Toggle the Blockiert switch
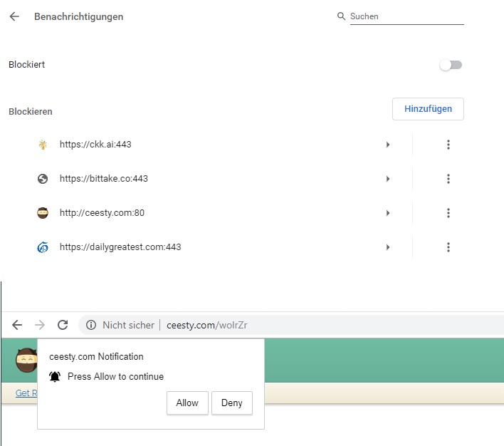Image resolution: width=504 pixels, height=446 pixels. [451, 65]
